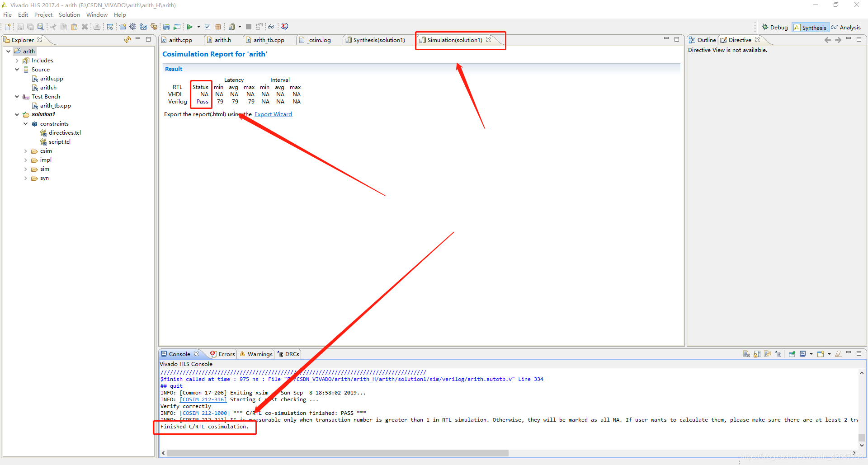Expand the Includes tree node
This screenshot has width=868, height=465.
coord(17,61)
